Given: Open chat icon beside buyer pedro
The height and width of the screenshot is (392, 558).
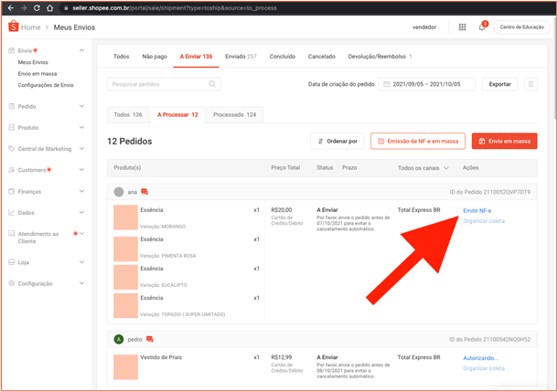Looking at the screenshot, I should 150,339.
